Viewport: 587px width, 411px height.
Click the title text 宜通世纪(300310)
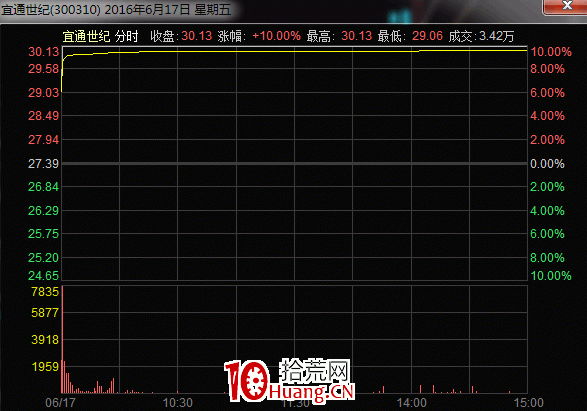pyautogui.click(x=51, y=10)
